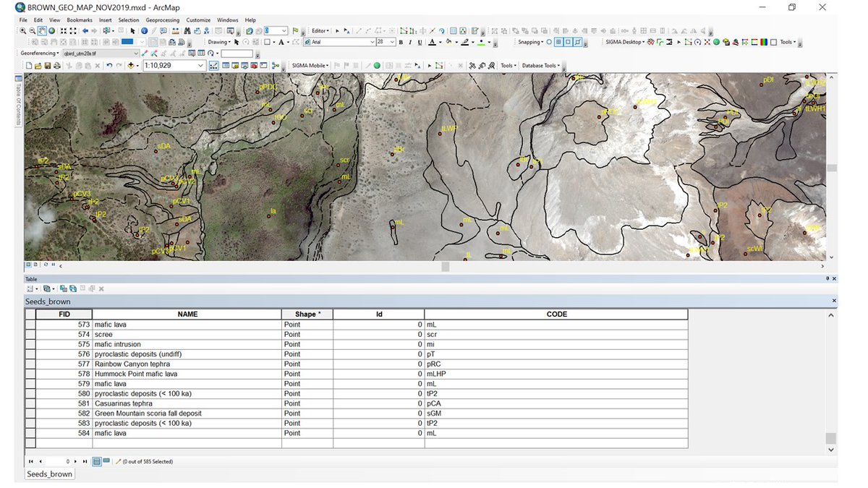
Task: Open the Windows menu
Action: 227,20
